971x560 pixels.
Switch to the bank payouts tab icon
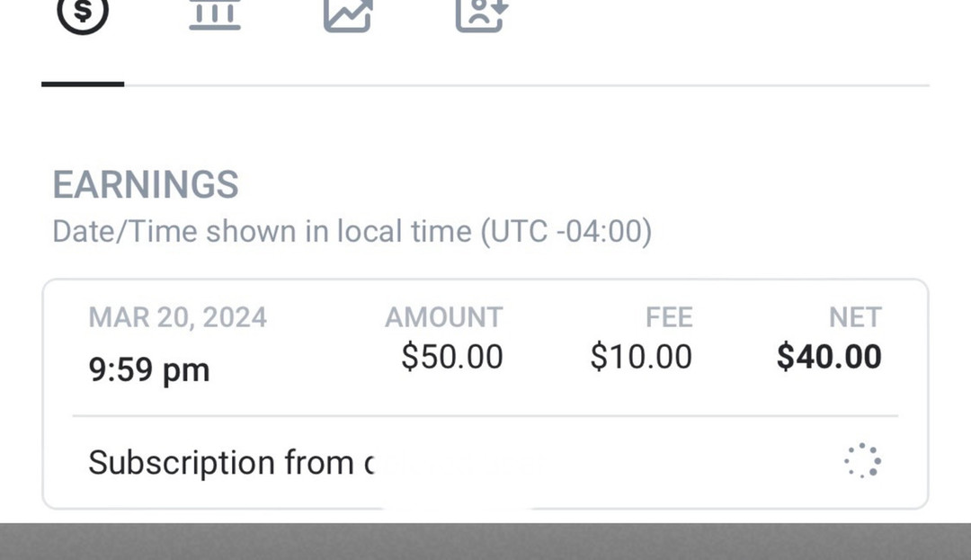pos(215,13)
